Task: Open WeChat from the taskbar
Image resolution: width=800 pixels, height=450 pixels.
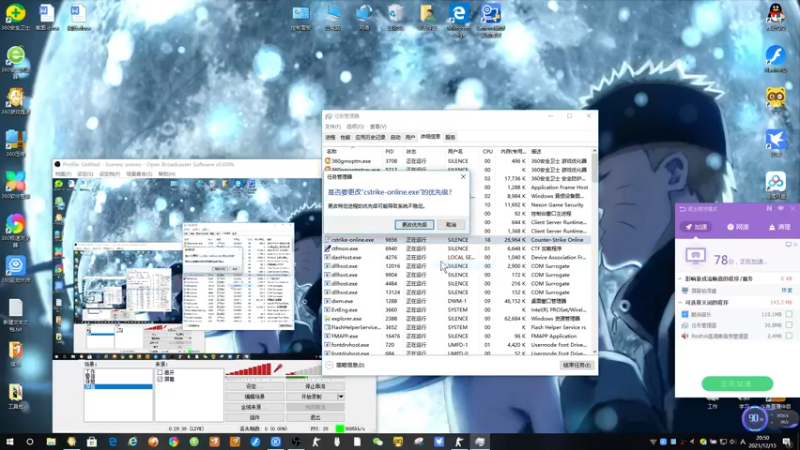Action: pos(378,442)
